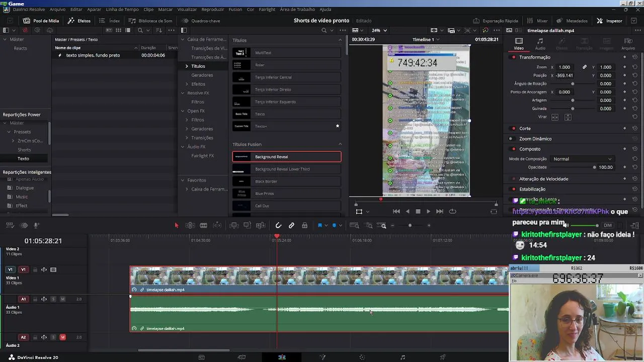
Task: Jump to next edit in viewer
Action: pos(439,212)
